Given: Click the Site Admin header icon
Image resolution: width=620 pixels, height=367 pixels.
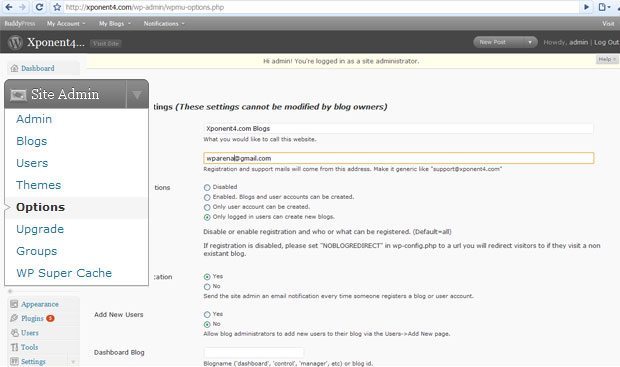Looking at the screenshot, I should 18,95.
